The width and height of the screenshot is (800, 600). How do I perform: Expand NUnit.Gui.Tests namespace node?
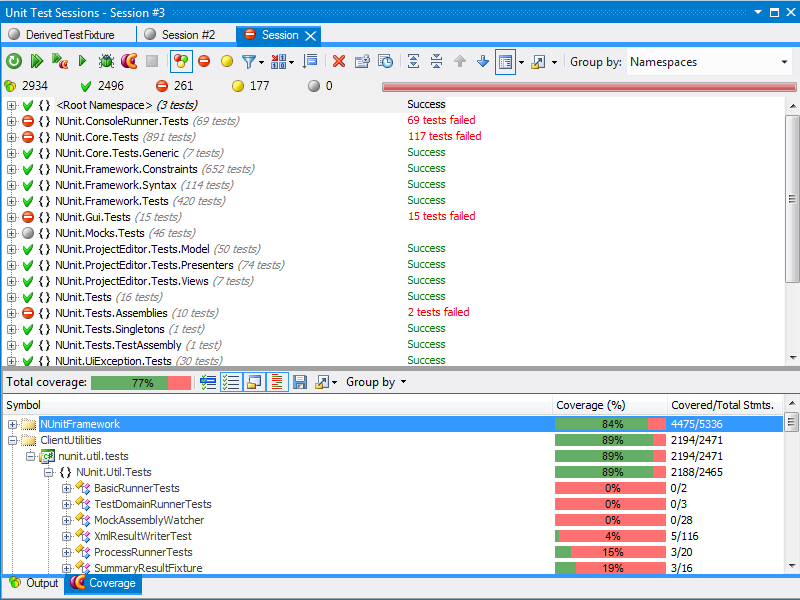point(11,217)
